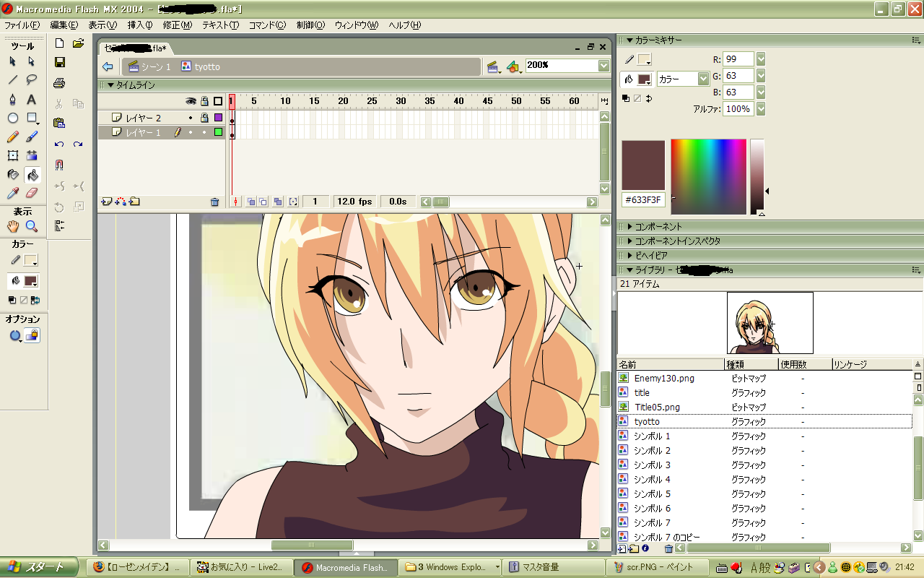Select the Zoom magnifier tool
Image resolution: width=924 pixels, height=578 pixels.
32,226
